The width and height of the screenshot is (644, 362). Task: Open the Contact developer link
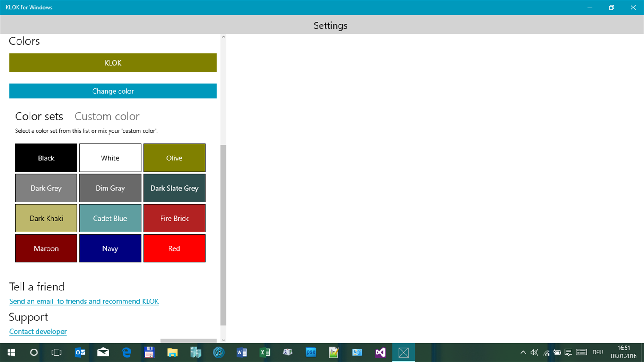point(38,332)
